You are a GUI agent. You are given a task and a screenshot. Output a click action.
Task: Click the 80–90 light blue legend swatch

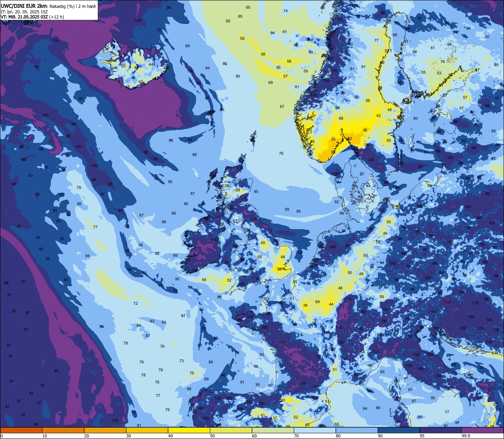click(357, 430)
